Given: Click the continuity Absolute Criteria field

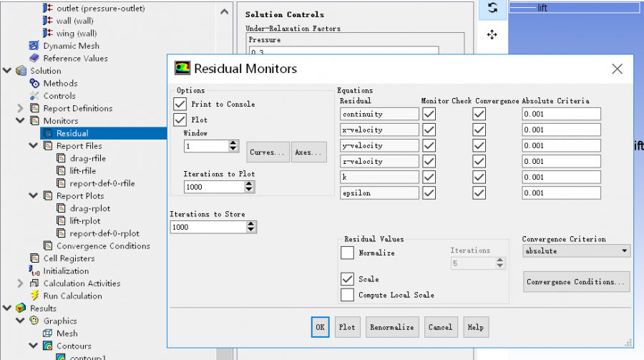Looking at the screenshot, I should point(561,114).
